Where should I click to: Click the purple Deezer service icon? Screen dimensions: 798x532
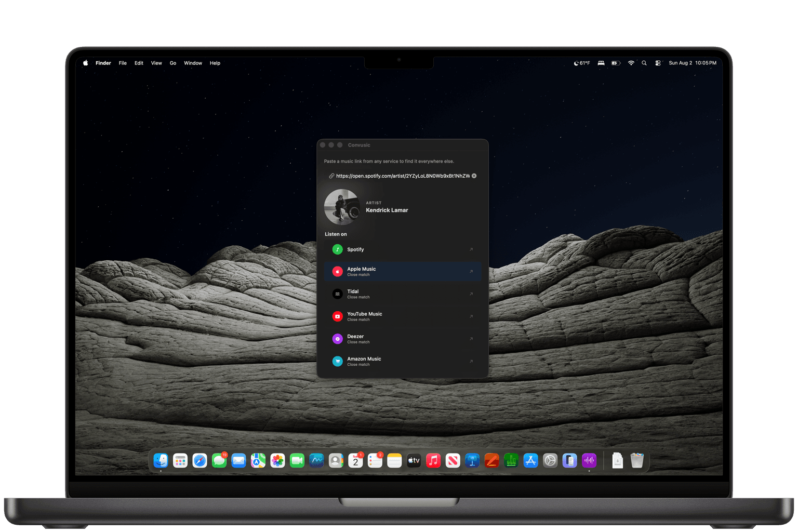tap(337, 339)
